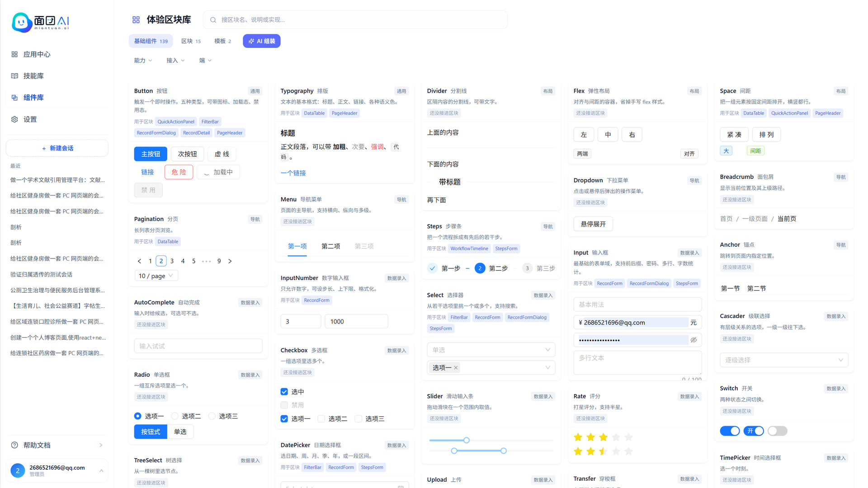Toggle the switch labeled 开
The height and width of the screenshot is (488, 868).
(754, 431)
